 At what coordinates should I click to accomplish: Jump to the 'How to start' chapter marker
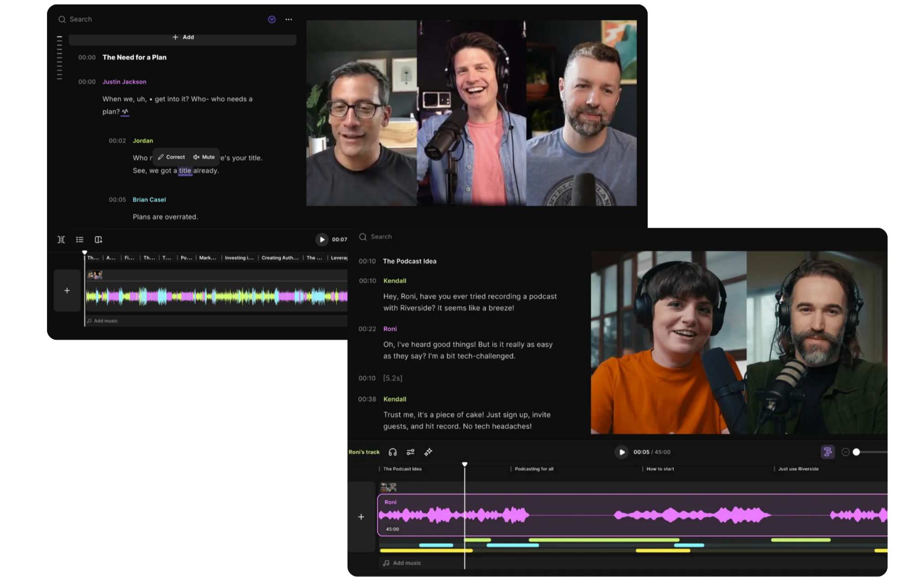point(660,469)
